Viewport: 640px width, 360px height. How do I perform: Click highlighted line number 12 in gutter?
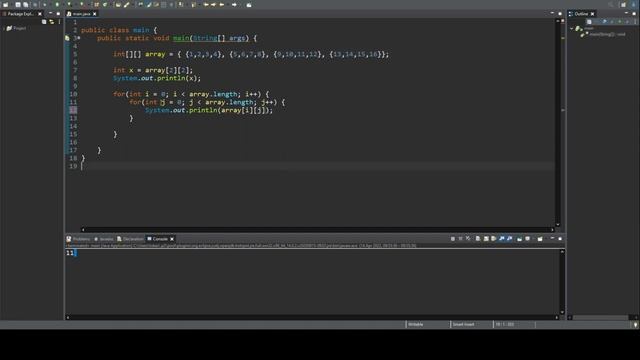pyautogui.click(x=73, y=110)
